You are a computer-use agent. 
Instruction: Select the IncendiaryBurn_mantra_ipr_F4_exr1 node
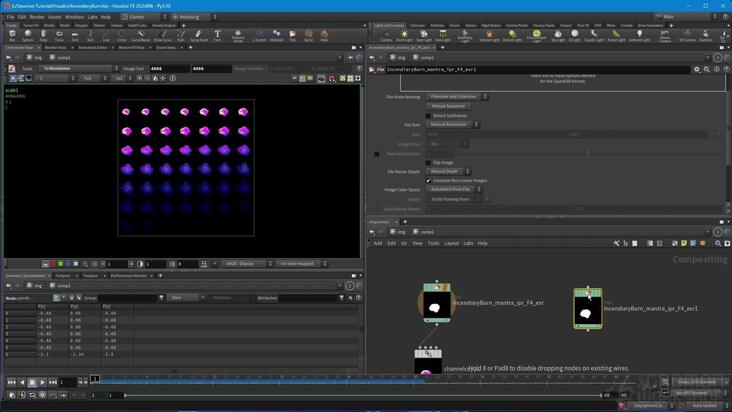[x=587, y=308]
